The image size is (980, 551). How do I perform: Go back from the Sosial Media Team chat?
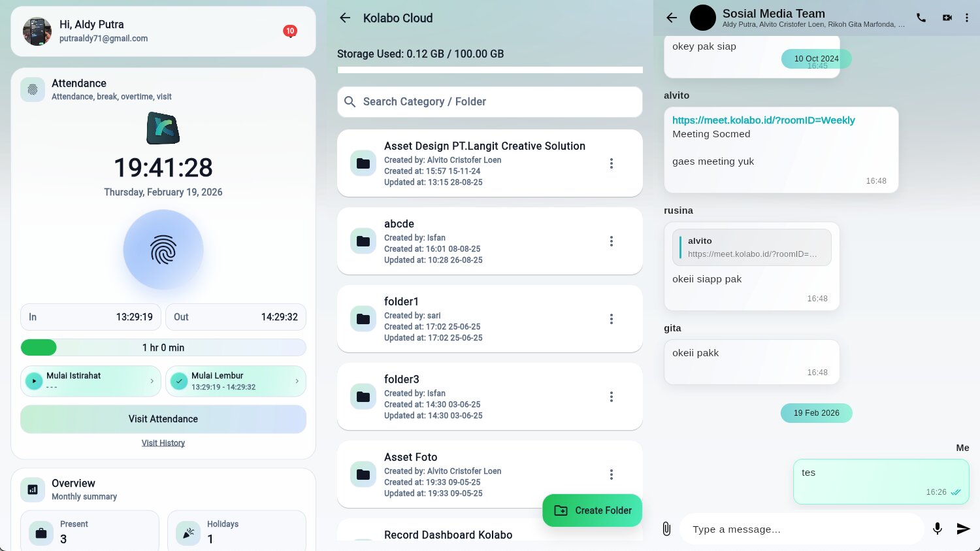(x=672, y=18)
